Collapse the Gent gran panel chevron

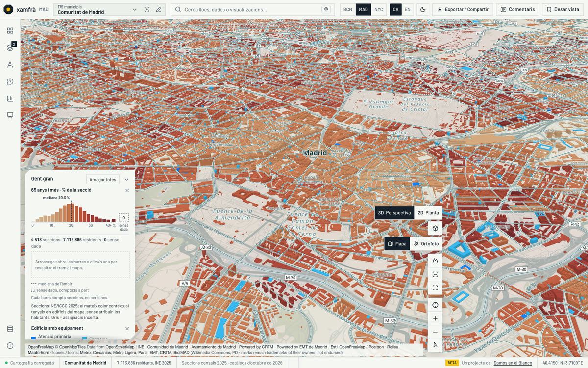(126, 180)
